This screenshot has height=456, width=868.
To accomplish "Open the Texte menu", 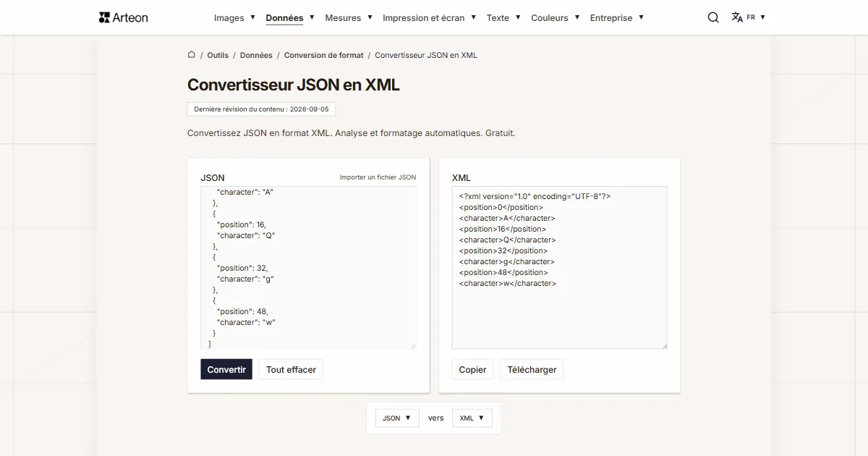I will click(x=503, y=17).
